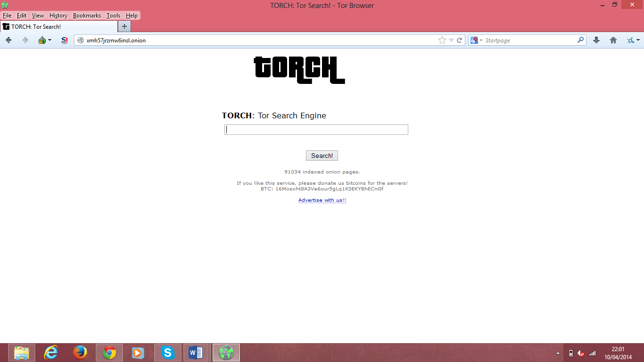Bookmark this page with the star

(442, 41)
